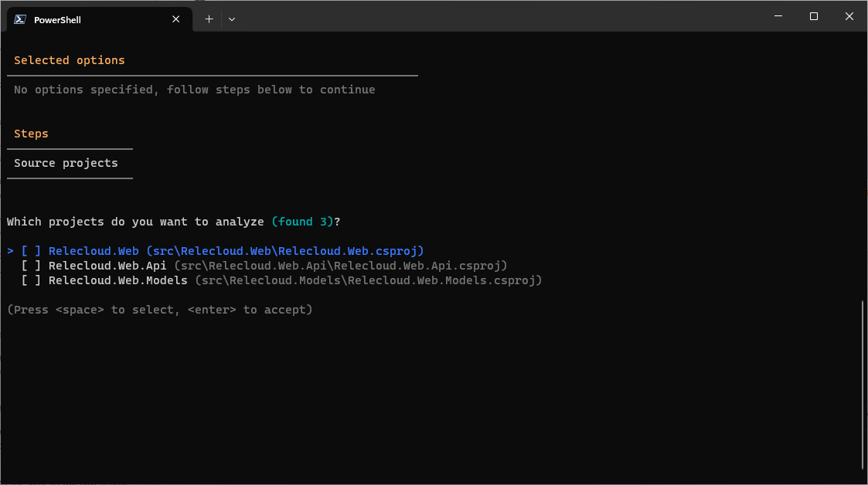
Task: Open the new tab dropdown chevron
Action: (231, 19)
